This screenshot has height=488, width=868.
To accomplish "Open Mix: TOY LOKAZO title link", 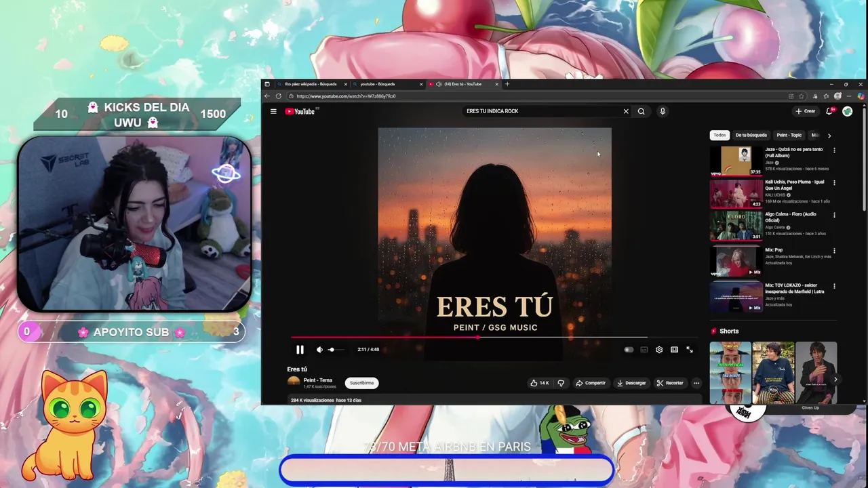I will (795, 288).
